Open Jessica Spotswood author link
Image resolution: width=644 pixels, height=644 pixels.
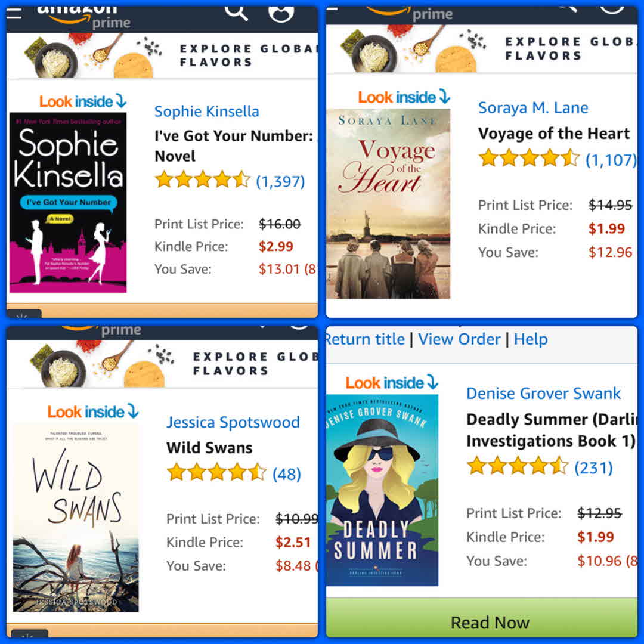[x=233, y=422]
